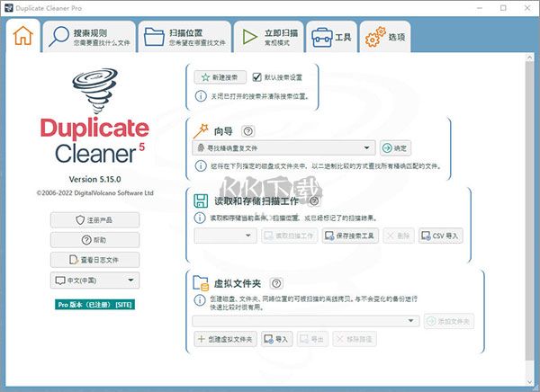Image resolution: width=540 pixels, height=392 pixels.
Task: Click the 新建搜索 button
Action: coord(220,77)
